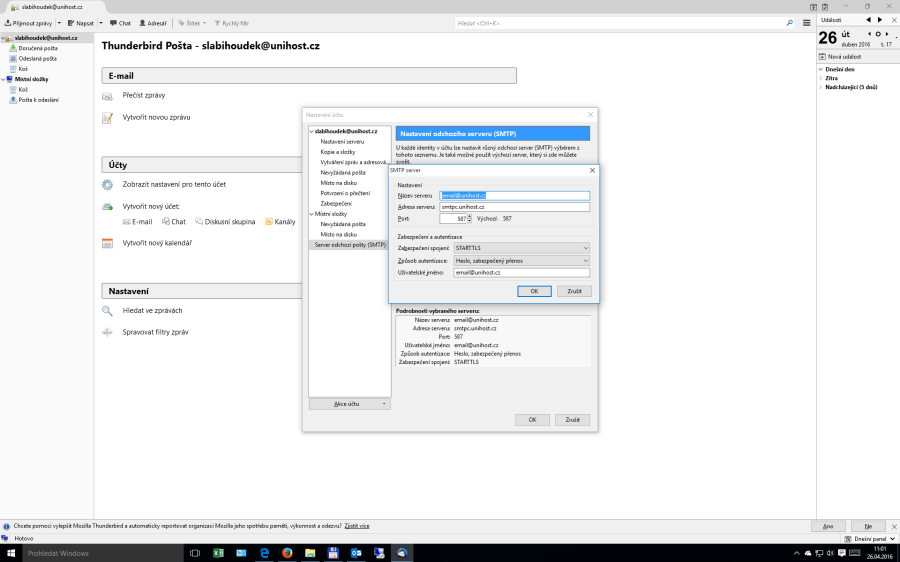The height and width of the screenshot is (562, 900).
Task: Click the Adresa serveru input field
Action: (514, 207)
